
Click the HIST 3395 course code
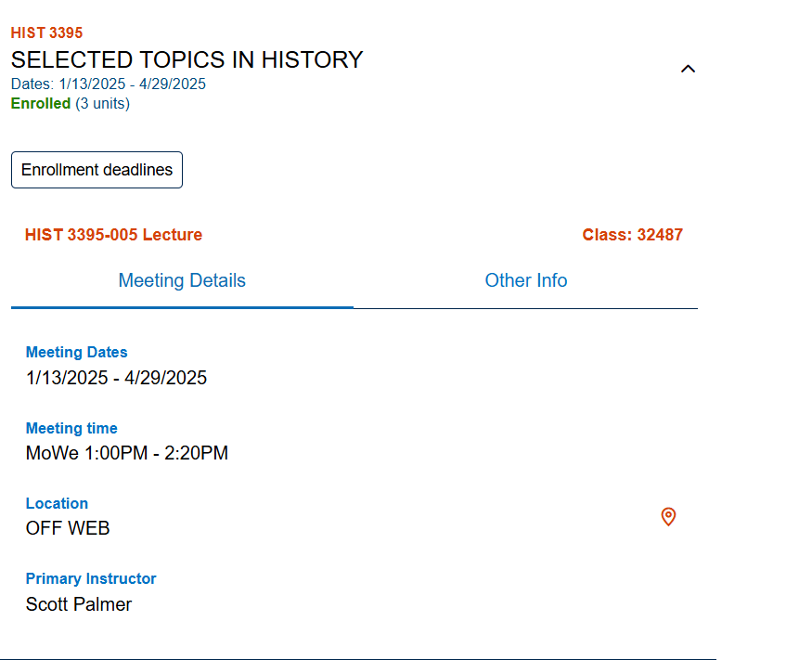(46, 33)
